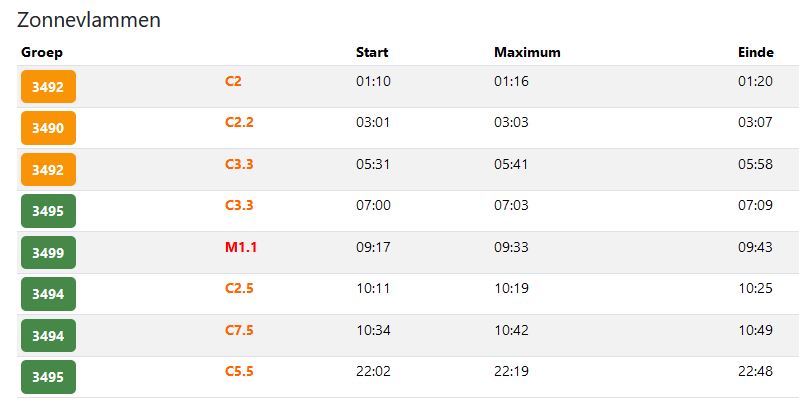
Task: Select the 09:33 maximum time cell
Action: tap(511, 247)
